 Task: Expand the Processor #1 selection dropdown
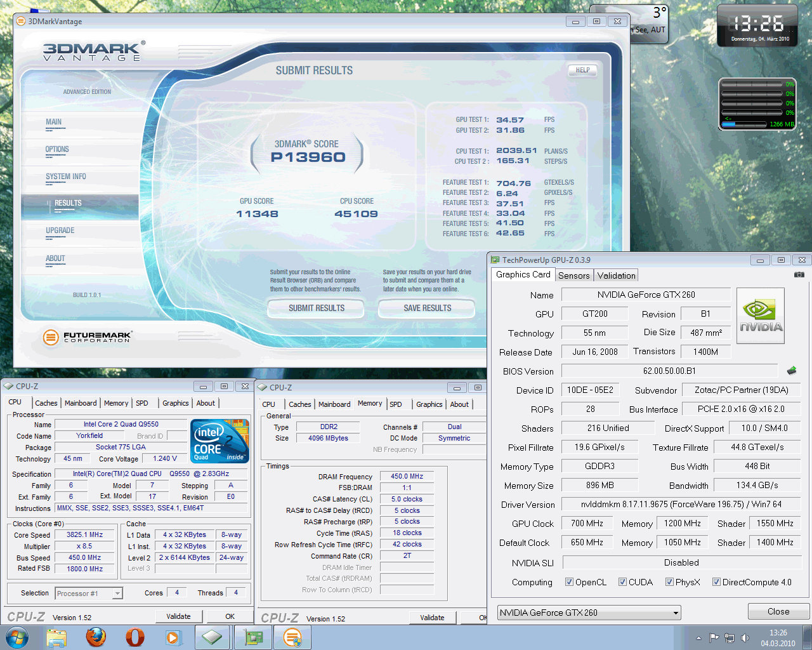point(117,594)
